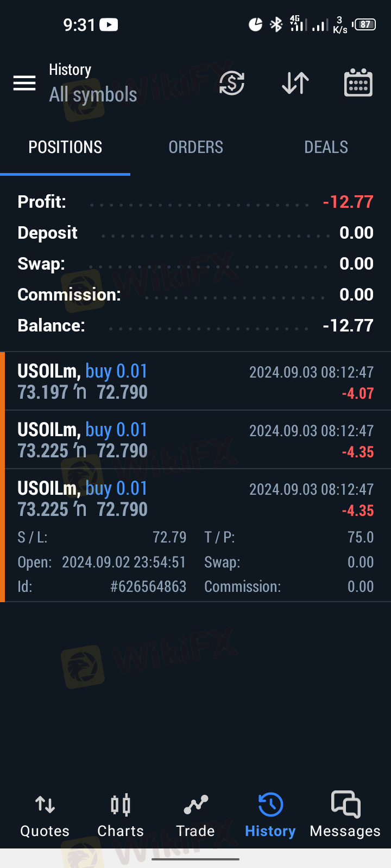The image size is (391, 868).
Task: Expand the second USOILm 73.225 position
Action: tap(195, 440)
